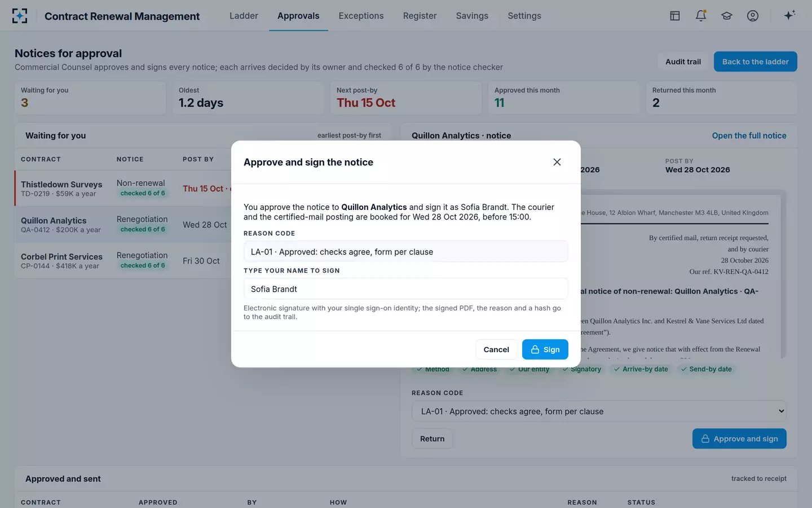
Task: Click the Sign button
Action: (x=545, y=349)
